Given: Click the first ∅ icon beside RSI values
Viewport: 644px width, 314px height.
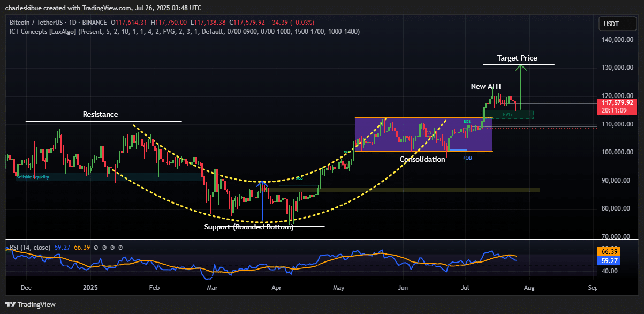Looking at the screenshot, I should coord(96,248).
